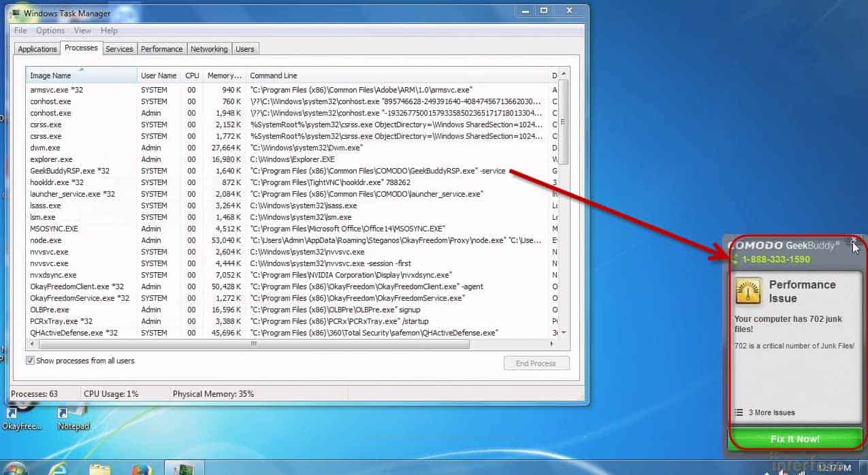The image size is (868, 475).
Task: Select the OkayFreedomService.exe *32 process
Action: 292,298
